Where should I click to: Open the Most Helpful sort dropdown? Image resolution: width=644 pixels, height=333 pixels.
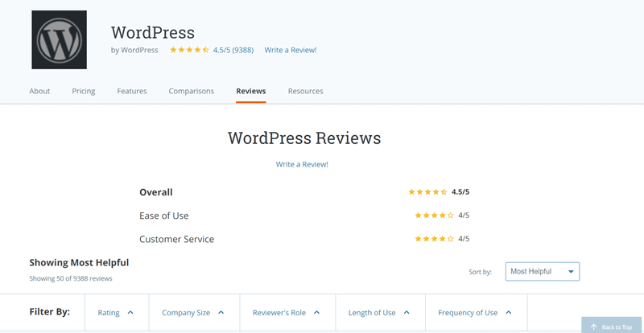pos(542,271)
